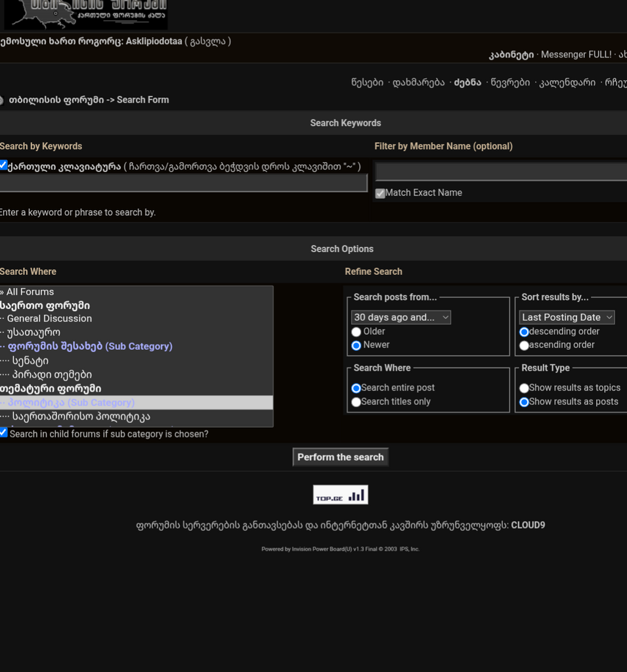Uncheck search in child forums option
Screen dimensions: 627x672
[3, 432]
